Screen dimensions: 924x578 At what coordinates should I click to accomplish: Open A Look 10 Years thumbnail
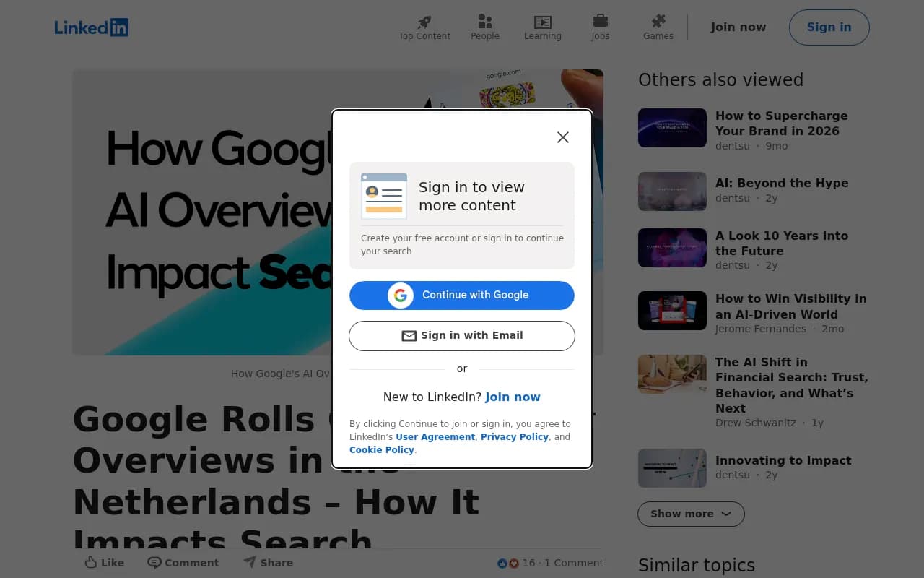coord(672,248)
